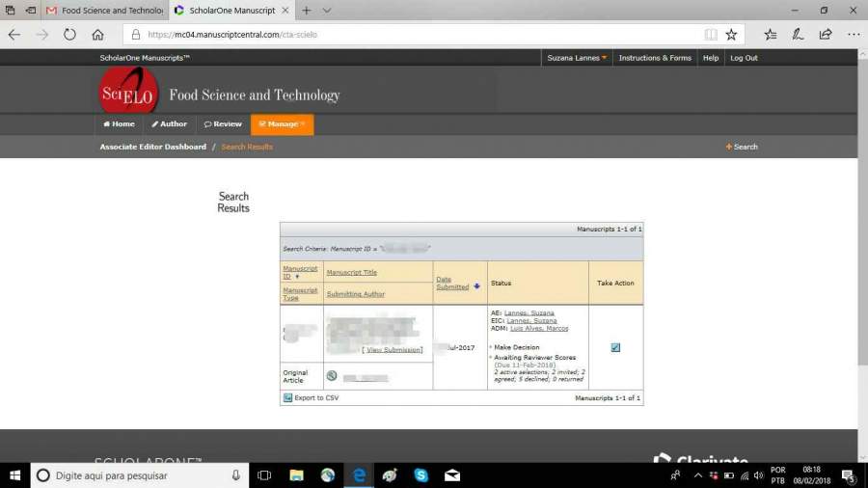Open reading view in the address bar
The height and width of the screenshot is (488, 868).
711,35
